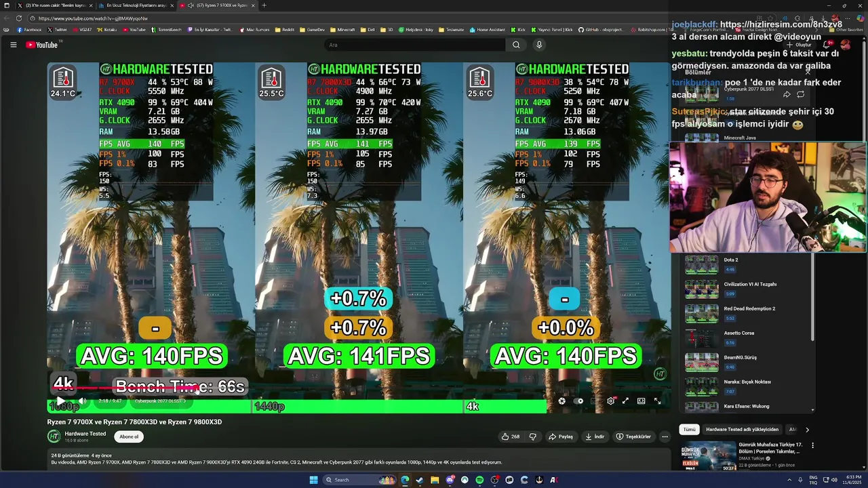Jump to Civilization VI AI Tezgahı chapter
Viewport: 868px width, 488px height.
tap(746, 289)
